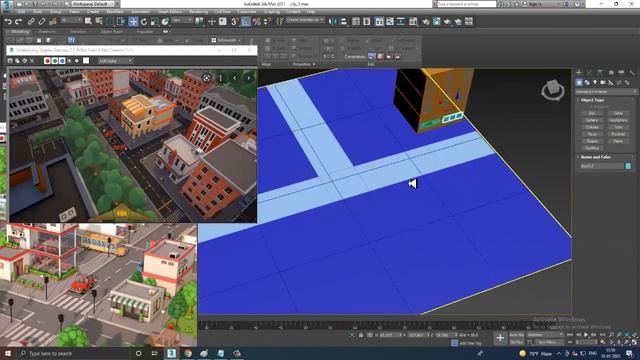Click Windows Start button on taskbar
The image size is (640, 360).
[x=8, y=353]
